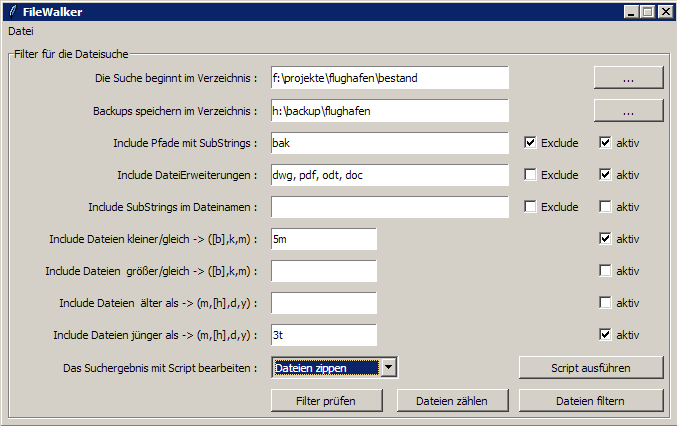Click the Dateien zählen button
677x426 pixels.
[x=452, y=401]
